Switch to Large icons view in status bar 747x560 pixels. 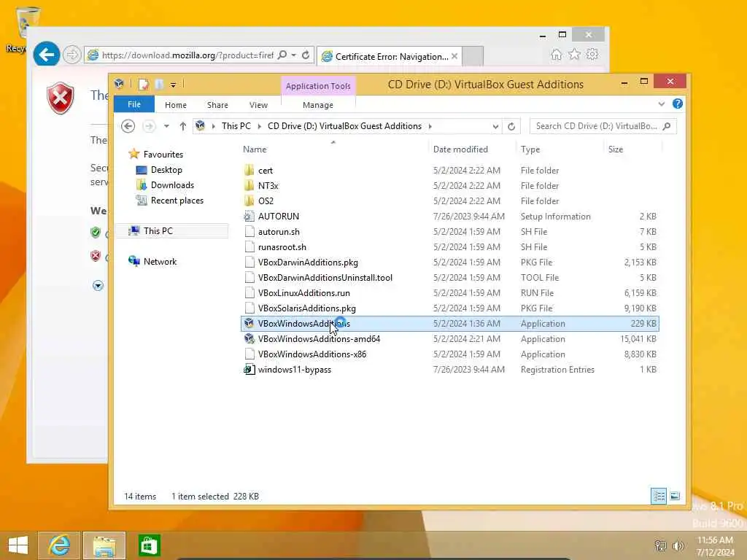pyautogui.click(x=675, y=496)
